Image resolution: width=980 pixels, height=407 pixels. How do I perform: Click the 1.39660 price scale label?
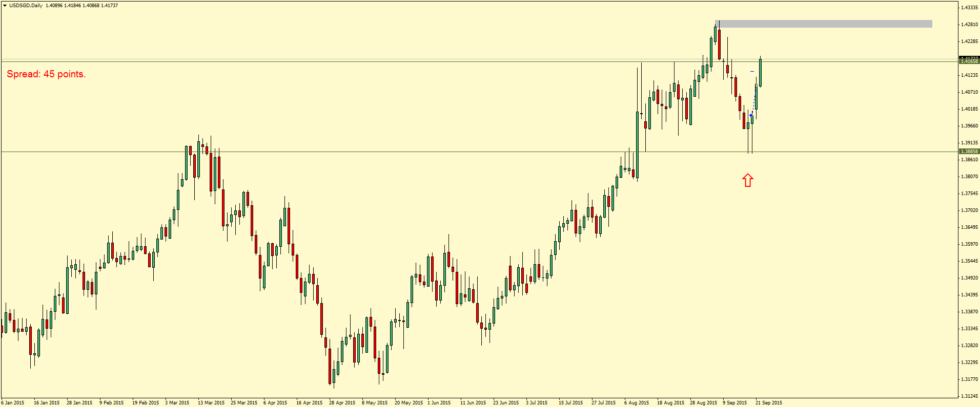pyautogui.click(x=970, y=126)
